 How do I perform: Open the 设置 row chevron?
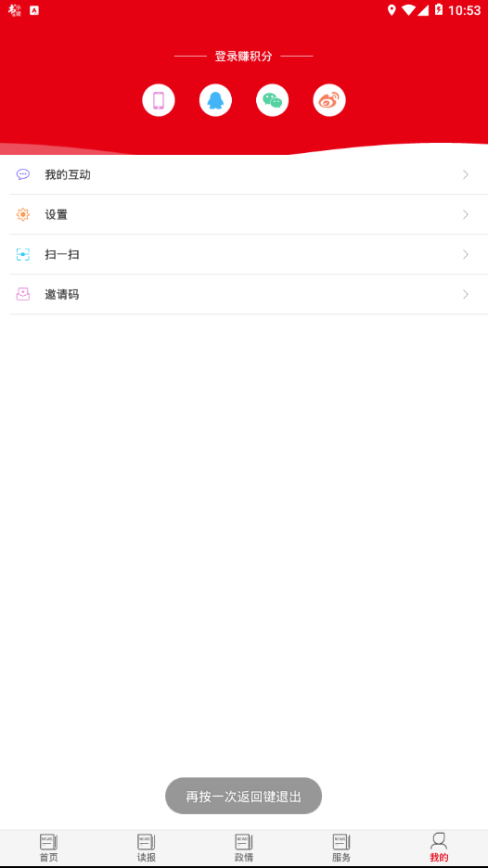466,214
